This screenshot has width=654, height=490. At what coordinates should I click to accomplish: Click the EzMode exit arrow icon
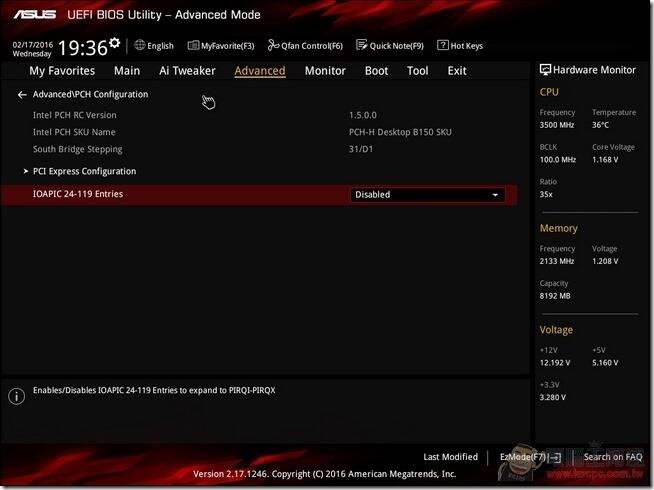click(555, 458)
